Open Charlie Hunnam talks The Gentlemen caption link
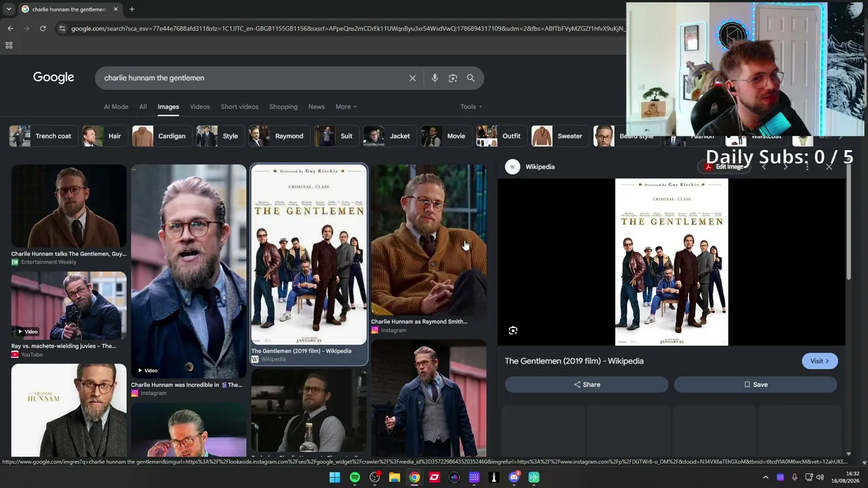The width and height of the screenshot is (868, 488). click(68, 254)
